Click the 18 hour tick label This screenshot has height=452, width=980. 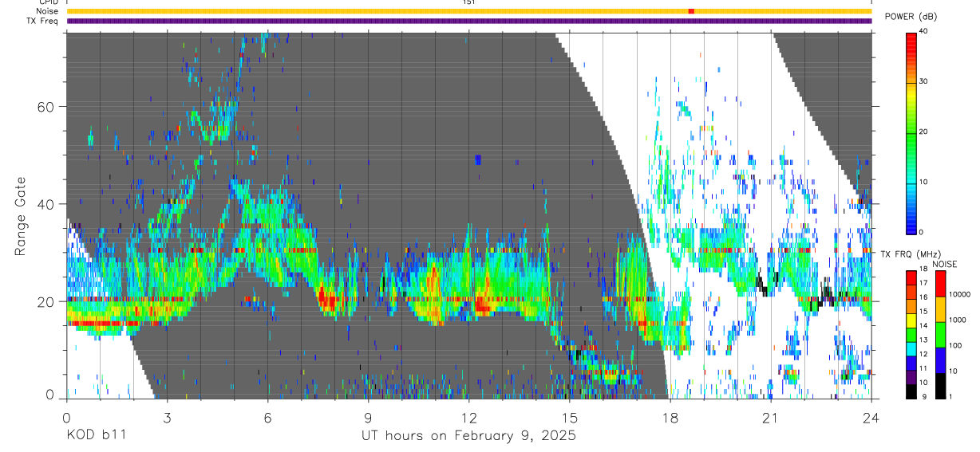pos(670,417)
